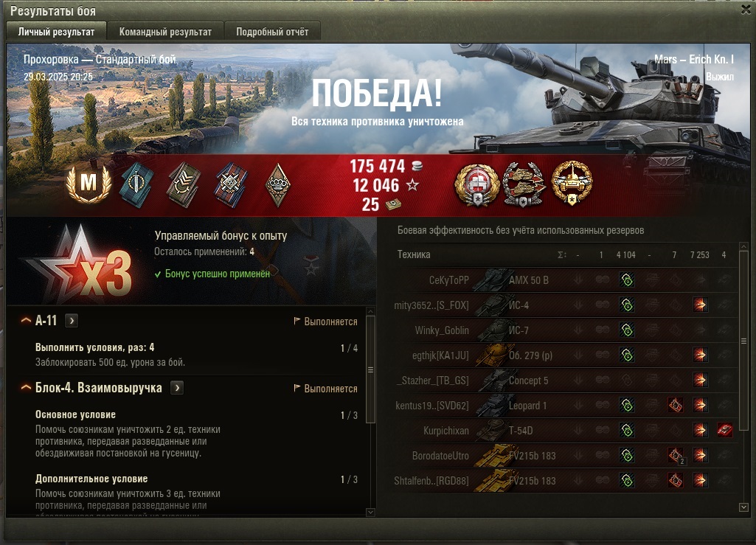This screenshot has width=756, height=545.
Task: Click destroyed icon in T-54D row
Action: (x=724, y=430)
